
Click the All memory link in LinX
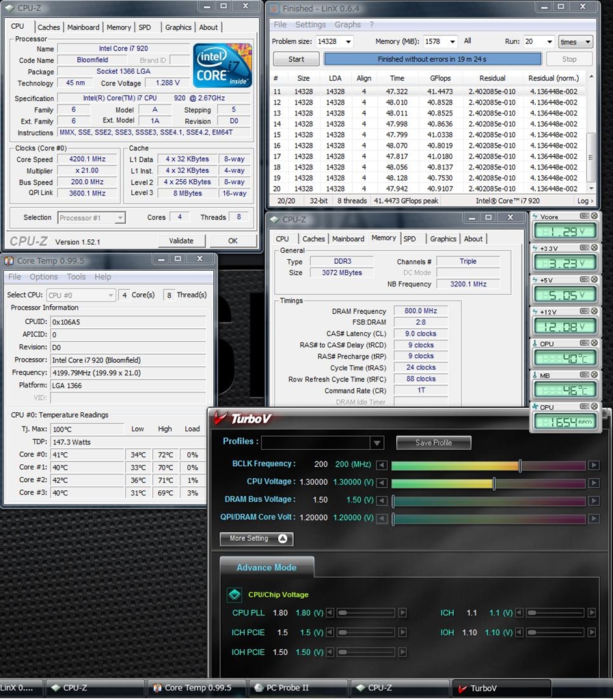click(467, 41)
